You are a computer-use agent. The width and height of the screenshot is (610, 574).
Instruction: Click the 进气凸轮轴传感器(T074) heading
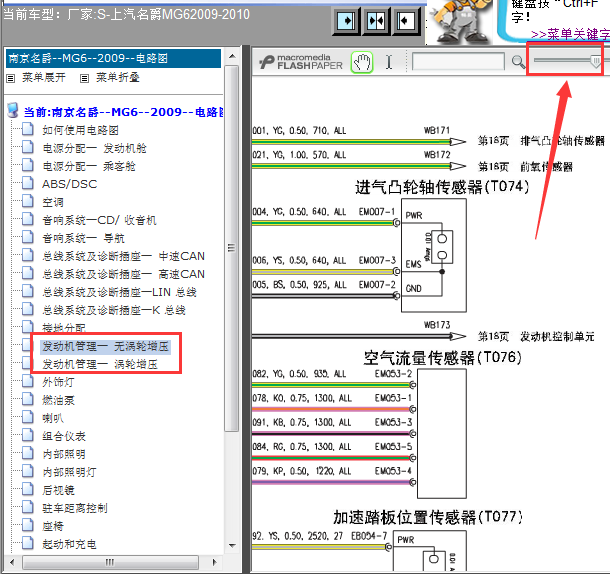[x=442, y=187]
